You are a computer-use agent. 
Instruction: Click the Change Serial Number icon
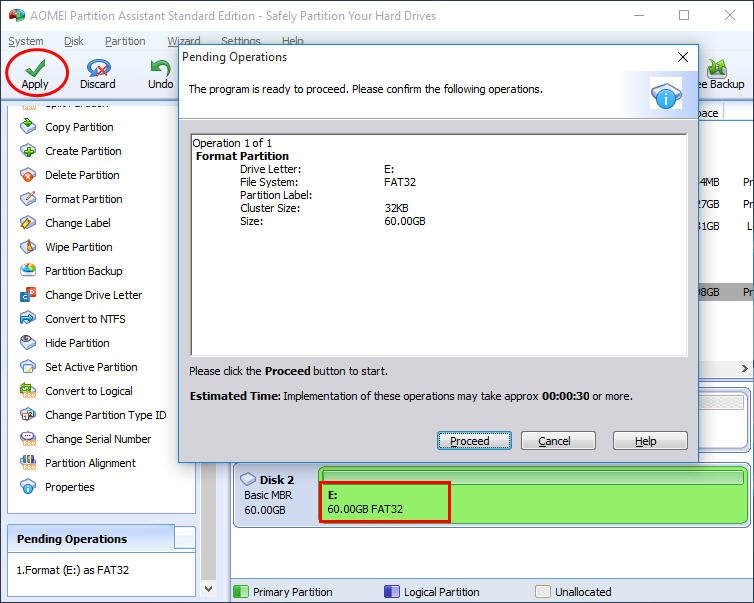(x=28, y=439)
